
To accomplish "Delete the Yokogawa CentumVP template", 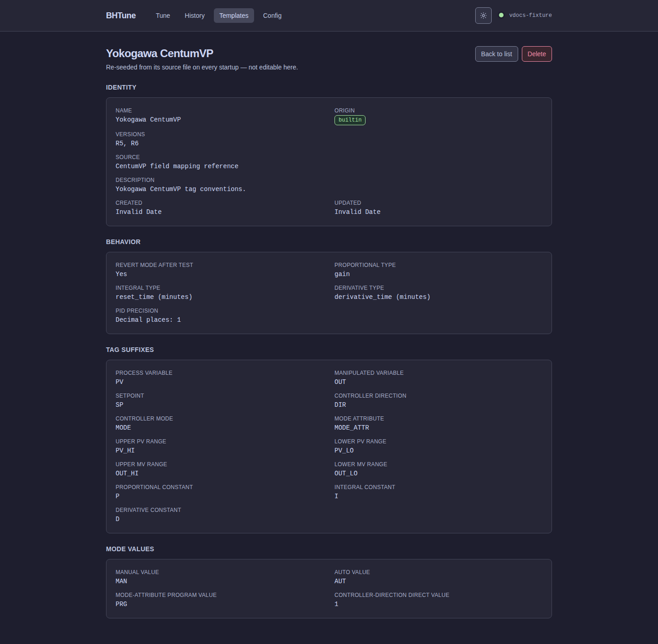I will pyautogui.click(x=536, y=54).
